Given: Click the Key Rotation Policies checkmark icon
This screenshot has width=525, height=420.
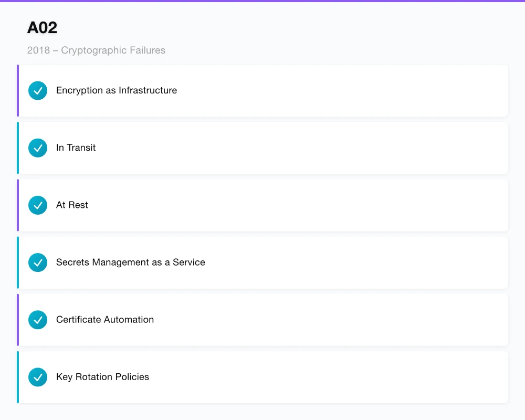Looking at the screenshot, I should tap(38, 377).
